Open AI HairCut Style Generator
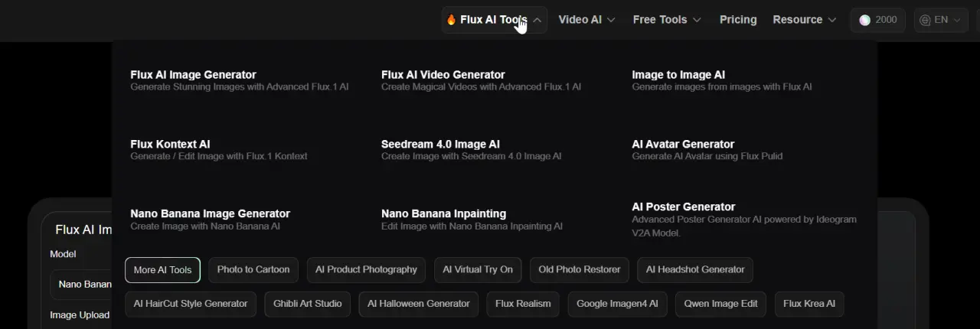Viewport: 980px width, 329px height. pos(191,304)
